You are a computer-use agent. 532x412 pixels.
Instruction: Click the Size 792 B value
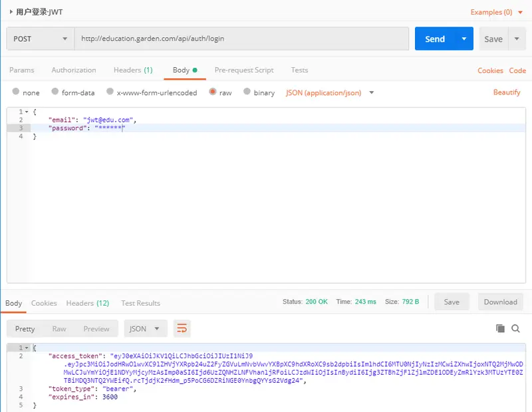[410, 302]
